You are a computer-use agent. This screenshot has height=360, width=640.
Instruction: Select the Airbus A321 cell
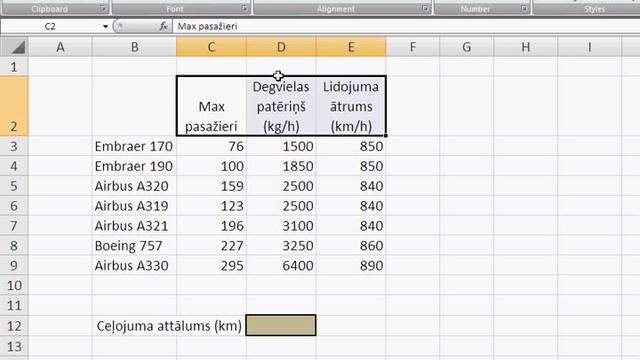(x=135, y=226)
